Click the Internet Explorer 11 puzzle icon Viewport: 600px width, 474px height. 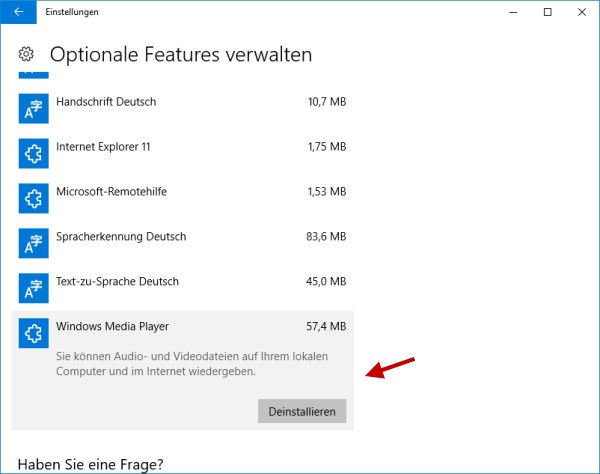(34, 153)
